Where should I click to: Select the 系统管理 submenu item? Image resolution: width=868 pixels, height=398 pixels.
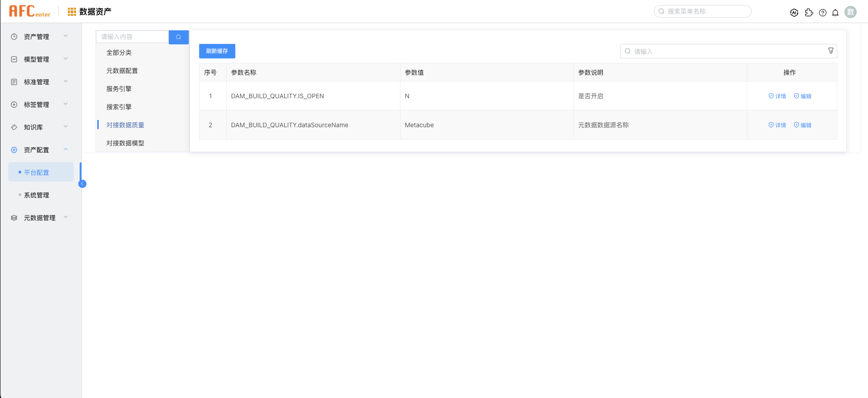coord(37,195)
